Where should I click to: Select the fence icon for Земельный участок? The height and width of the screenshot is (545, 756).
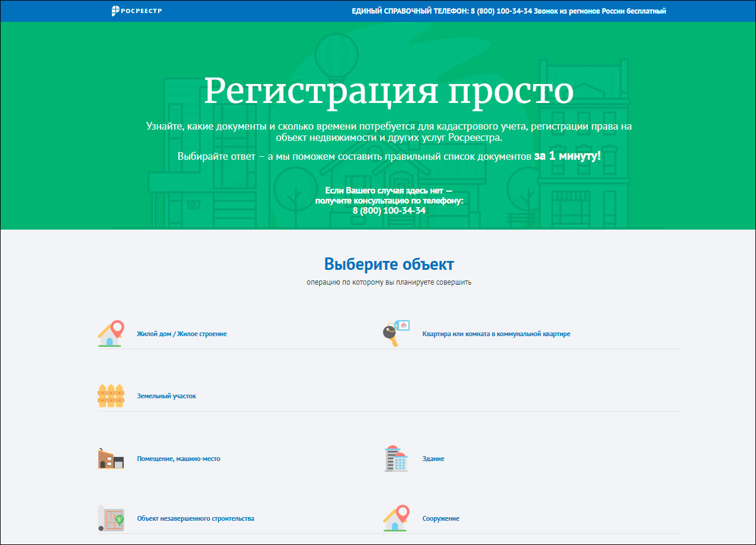click(x=111, y=396)
